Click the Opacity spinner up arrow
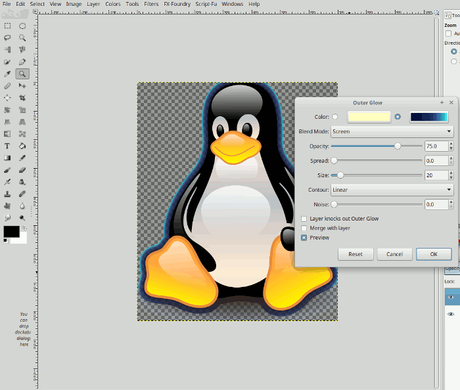 click(x=451, y=144)
